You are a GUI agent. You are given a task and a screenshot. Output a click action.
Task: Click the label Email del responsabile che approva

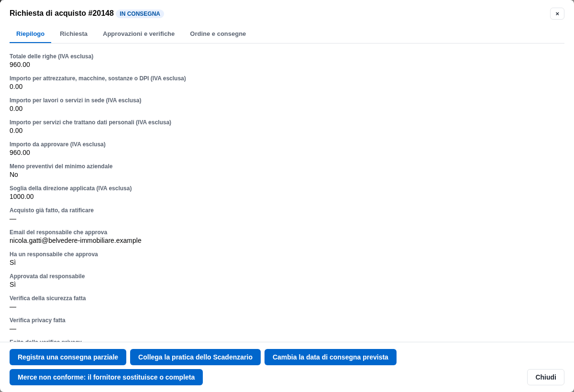(x=58, y=232)
